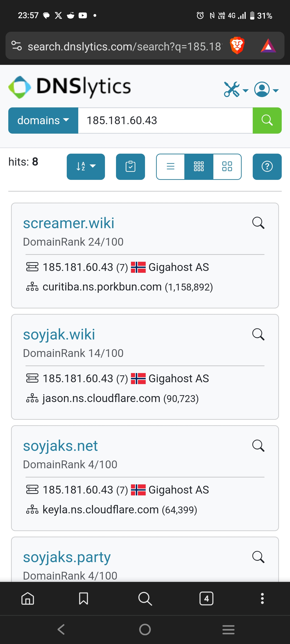
Task: Click magnifier icon on soyjaks.net card
Action: [x=258, y=446]
